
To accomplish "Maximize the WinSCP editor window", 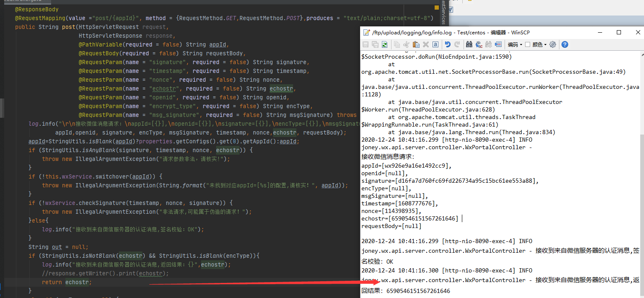I will pos(619,32).
